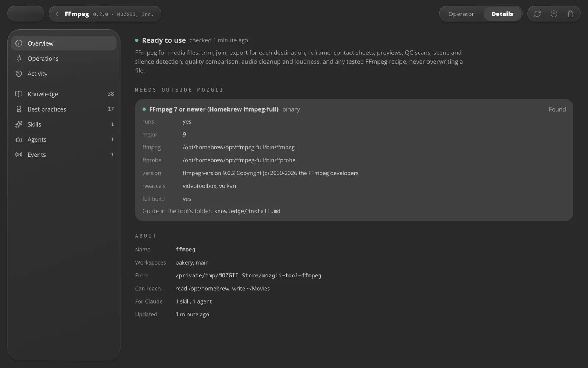Open the Overview sidebar section
This screenshot has width=588, height=368.
(x=64, y=43)
